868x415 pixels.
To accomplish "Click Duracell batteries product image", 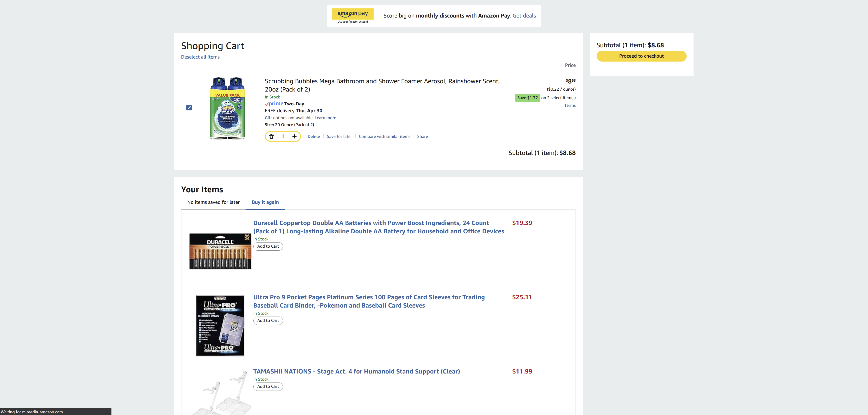I will [x=220, y=251].
